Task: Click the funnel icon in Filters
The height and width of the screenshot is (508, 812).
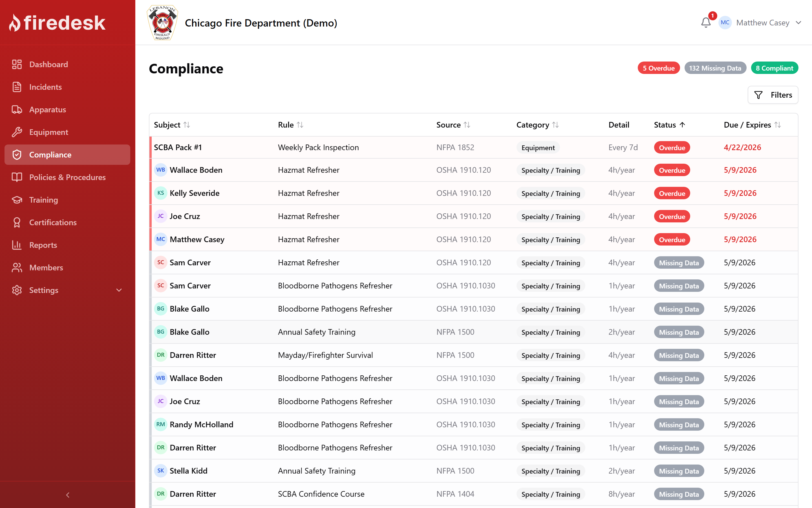Action: click(758, 95)
